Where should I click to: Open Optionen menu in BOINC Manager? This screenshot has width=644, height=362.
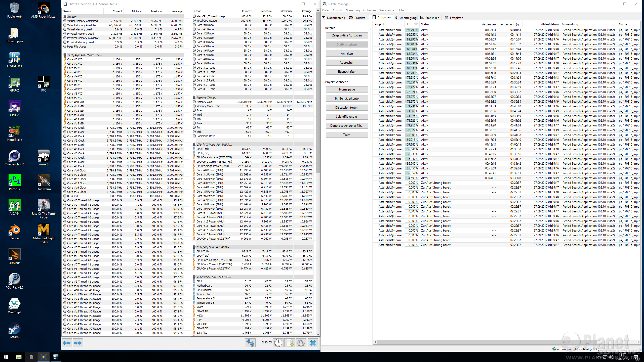[x=369, y=10]
